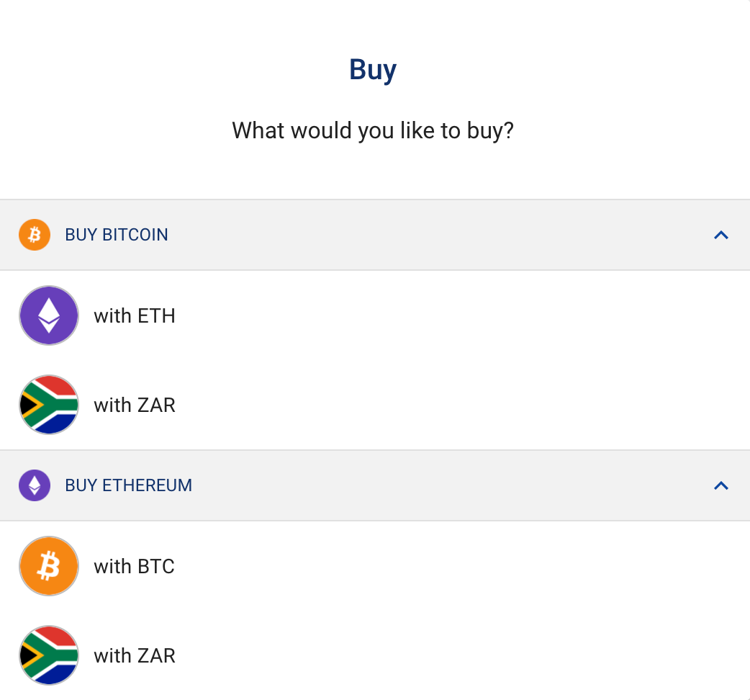Choose 'with ZAR' label in the Bitcoin section

click(x=135, y=405)
